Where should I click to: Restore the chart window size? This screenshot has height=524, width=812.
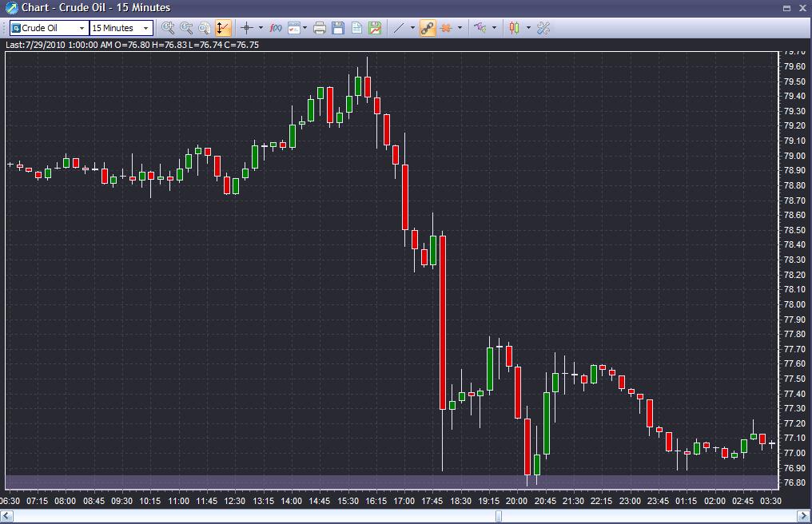[x=786, y=8]
